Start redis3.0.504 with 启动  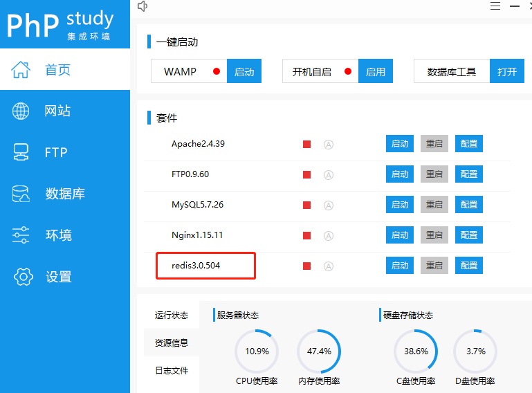click(x=400, y=266)
